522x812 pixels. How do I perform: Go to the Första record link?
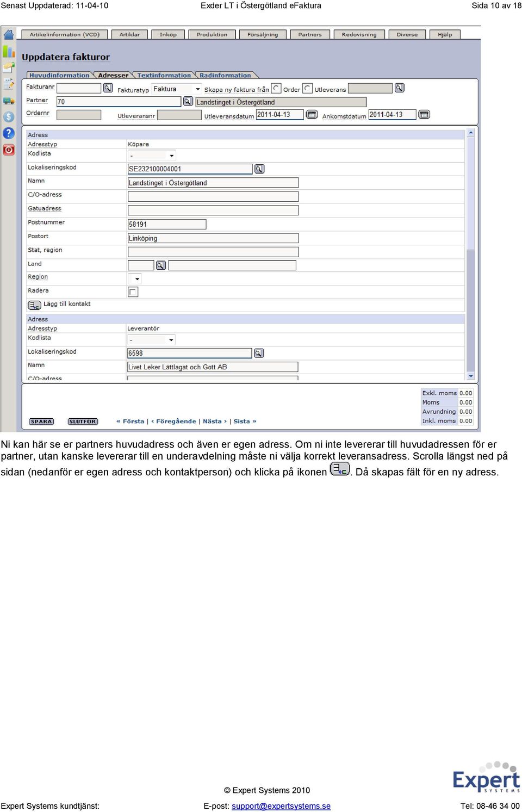(130, 421)
